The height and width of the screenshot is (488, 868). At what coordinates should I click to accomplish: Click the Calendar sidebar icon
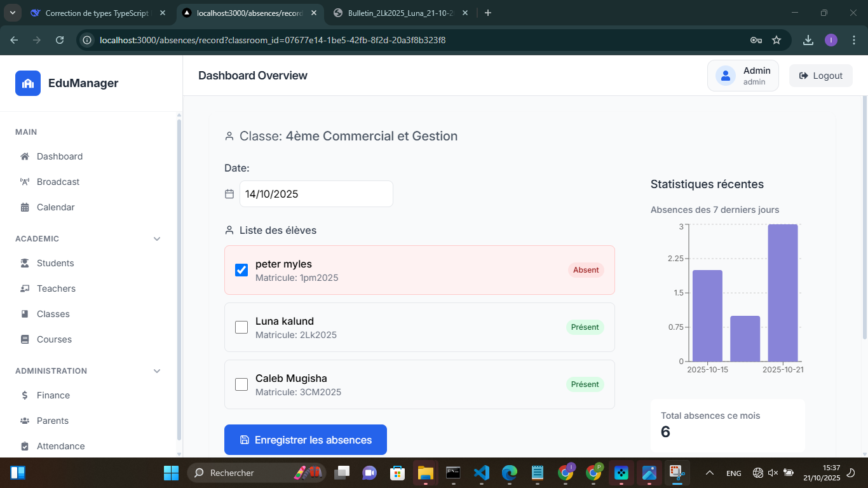pyautogui.click(x=25, y=207)
